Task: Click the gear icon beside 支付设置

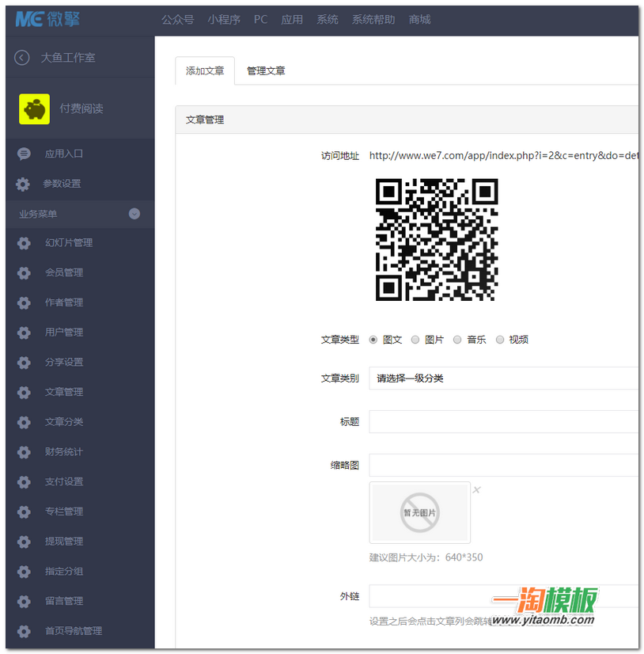Action: pos(24,482)
